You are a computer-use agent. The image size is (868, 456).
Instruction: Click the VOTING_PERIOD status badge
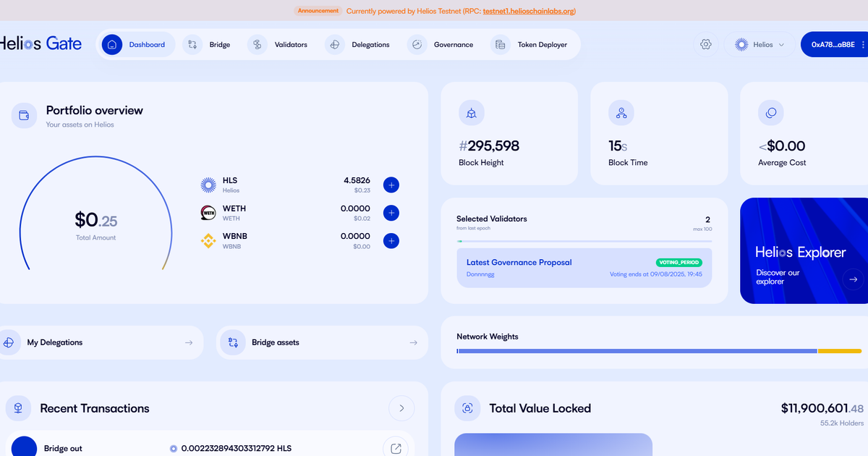[x=678, y=262]
